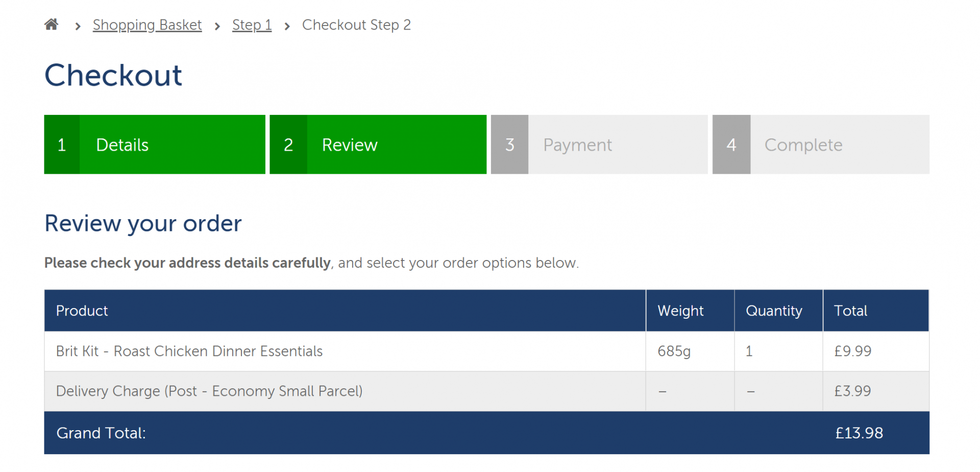Click the Grand Total amount £13.98
Image resolution: width=980 pixels, height=472 pixels.
pos(859,433)
